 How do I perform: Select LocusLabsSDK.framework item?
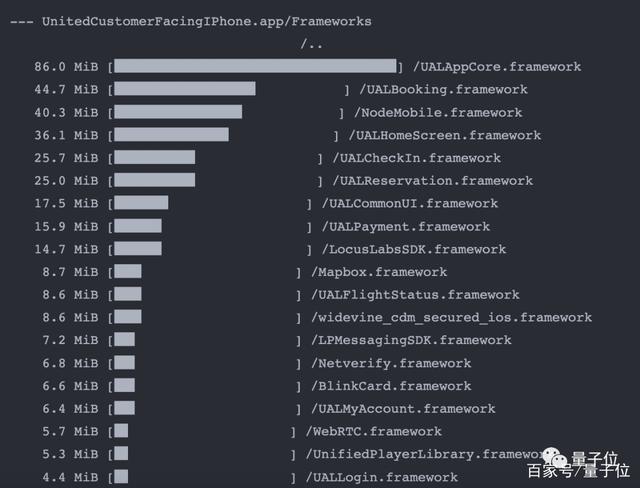[x=414, y=249]
